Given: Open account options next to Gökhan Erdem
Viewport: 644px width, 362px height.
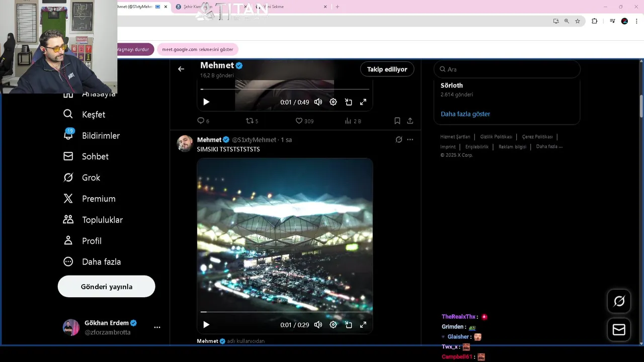Looking at the screenshot, I should click(x=157, y=327).
